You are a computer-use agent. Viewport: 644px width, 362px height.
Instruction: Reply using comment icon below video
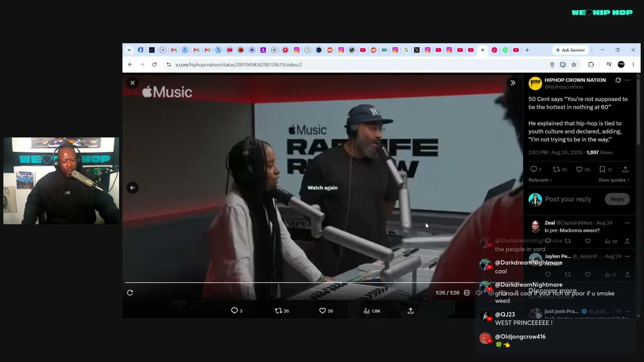coord(236,311)
